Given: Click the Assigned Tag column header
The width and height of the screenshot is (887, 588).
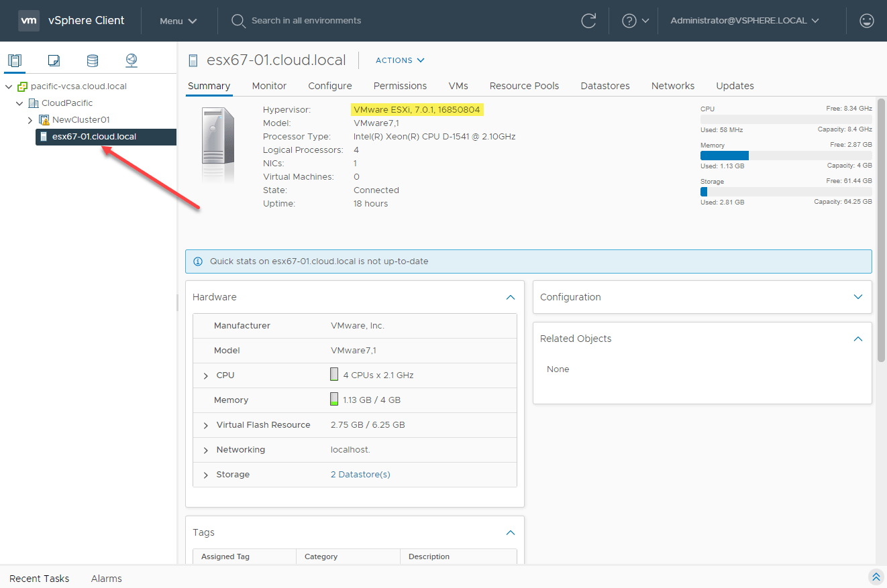Looking at the screenshot, I should tap(244, 556).
